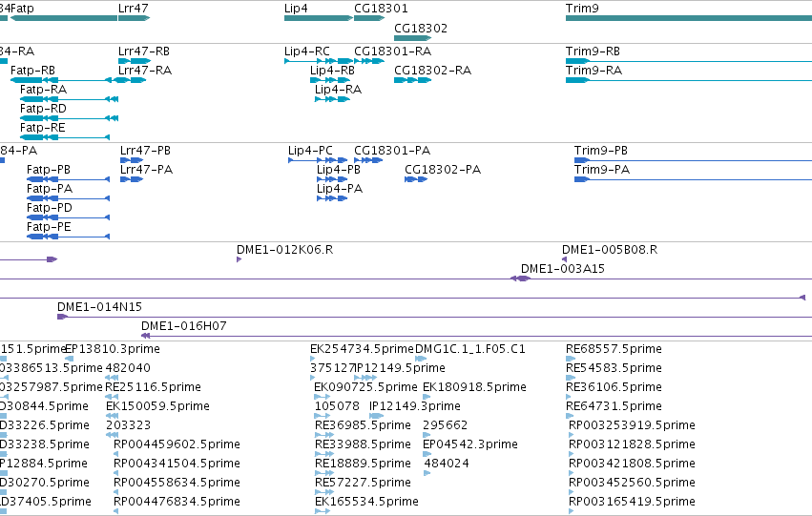Viewport: 812px width, 516px height.
Task: Select EST RE25116.5prime
Action: (112, 397)
